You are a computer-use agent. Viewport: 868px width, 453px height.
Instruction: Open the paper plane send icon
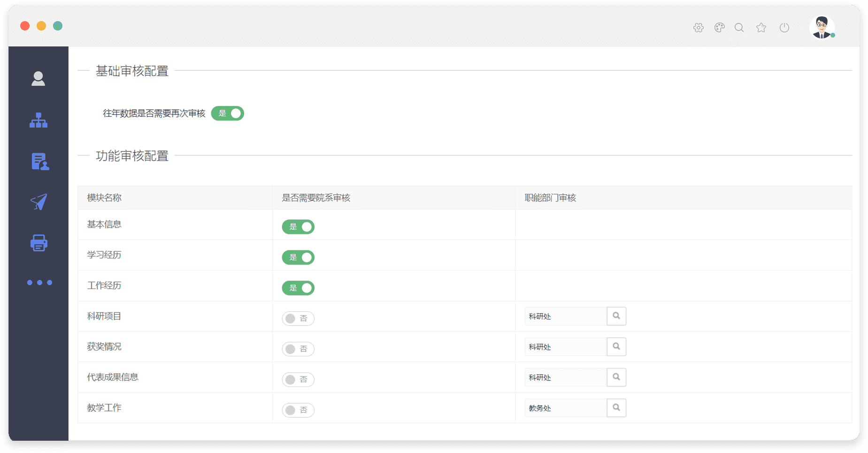click(39, 202)
